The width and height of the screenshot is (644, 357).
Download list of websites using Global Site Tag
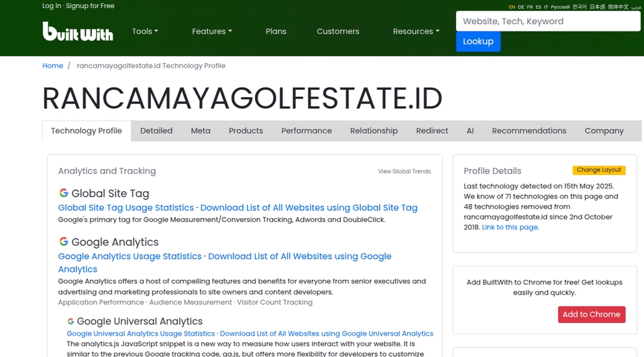click(x=309, y=207)
